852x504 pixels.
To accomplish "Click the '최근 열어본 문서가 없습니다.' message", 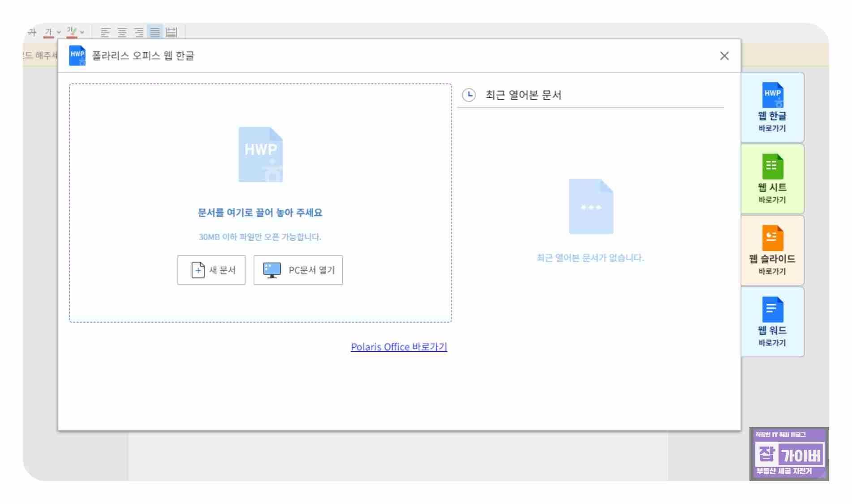I will (x=590, y=258).
